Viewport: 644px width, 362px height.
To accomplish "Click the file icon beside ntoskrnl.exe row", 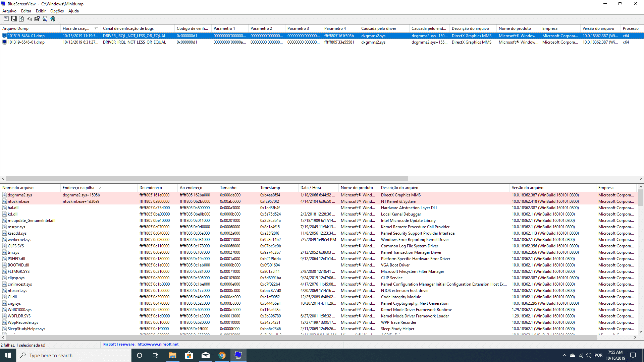I will tap(5, 201).
